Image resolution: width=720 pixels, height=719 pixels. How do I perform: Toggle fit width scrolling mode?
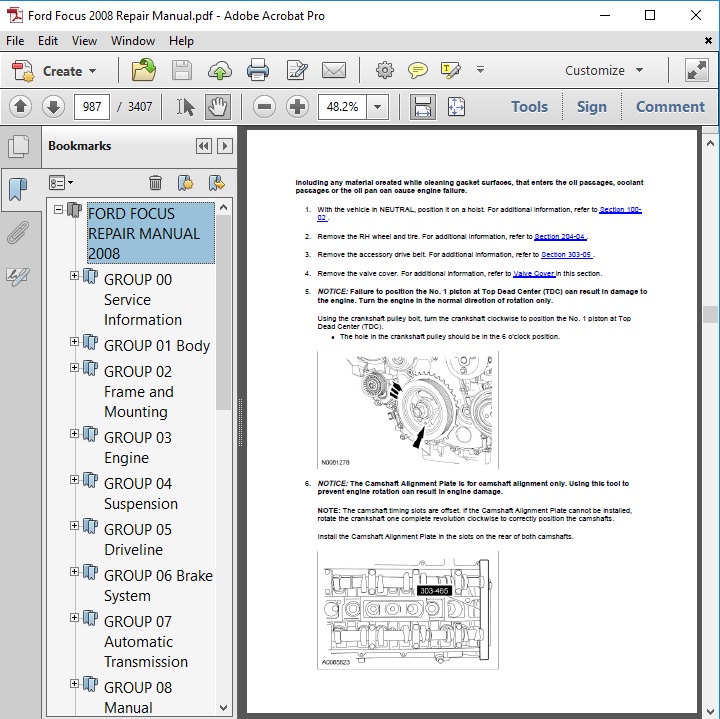click(x=422, y=107)
